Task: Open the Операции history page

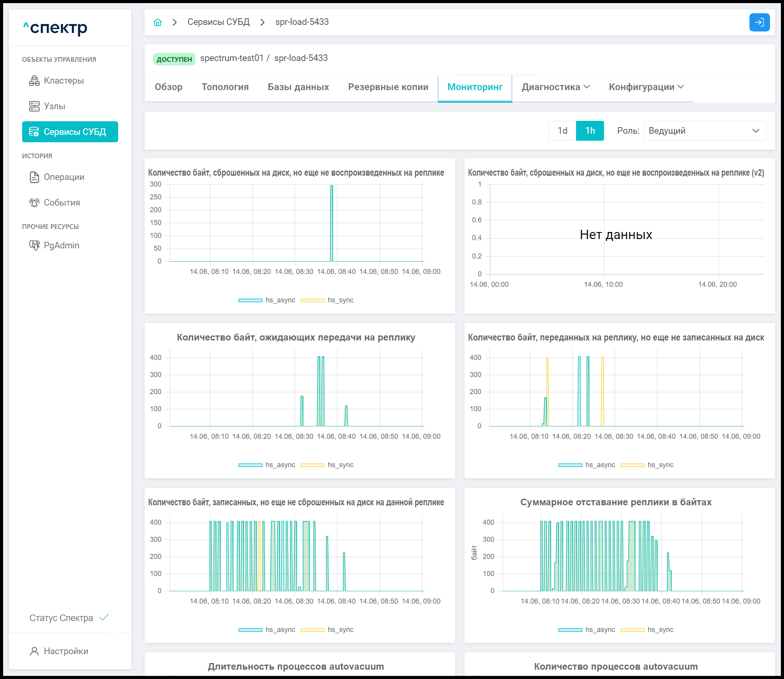Action: tap(63, 177)
